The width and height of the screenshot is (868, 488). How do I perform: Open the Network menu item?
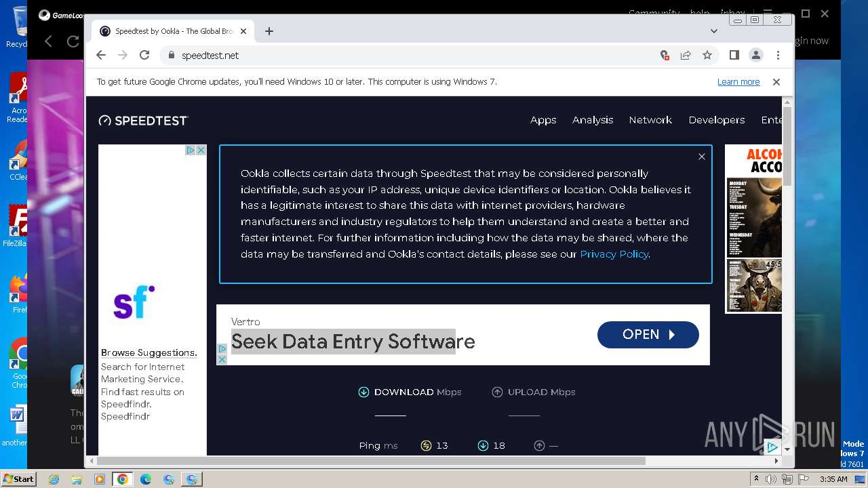pyautogui.click(x=650, y=120)
